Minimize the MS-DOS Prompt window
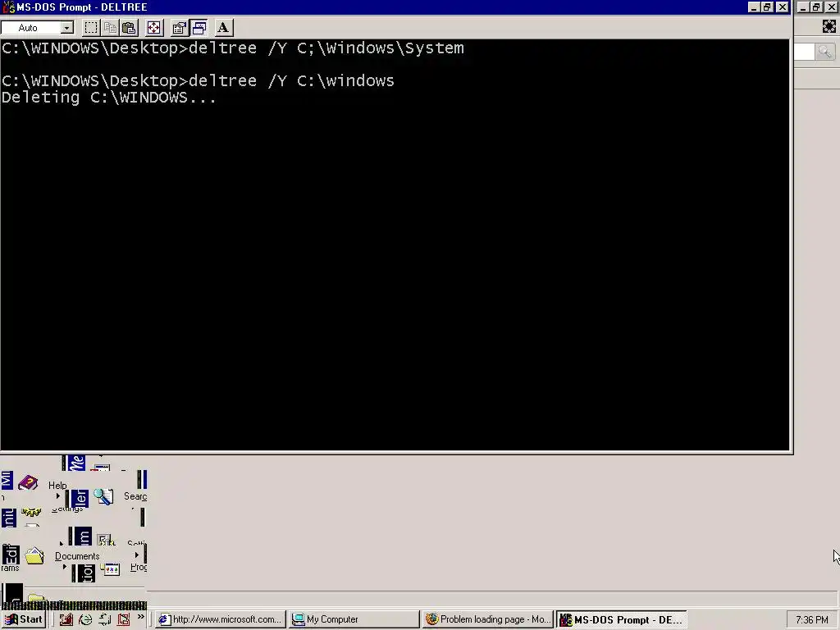840x630 pixels. pyautogui.click(x=754, y=7)
